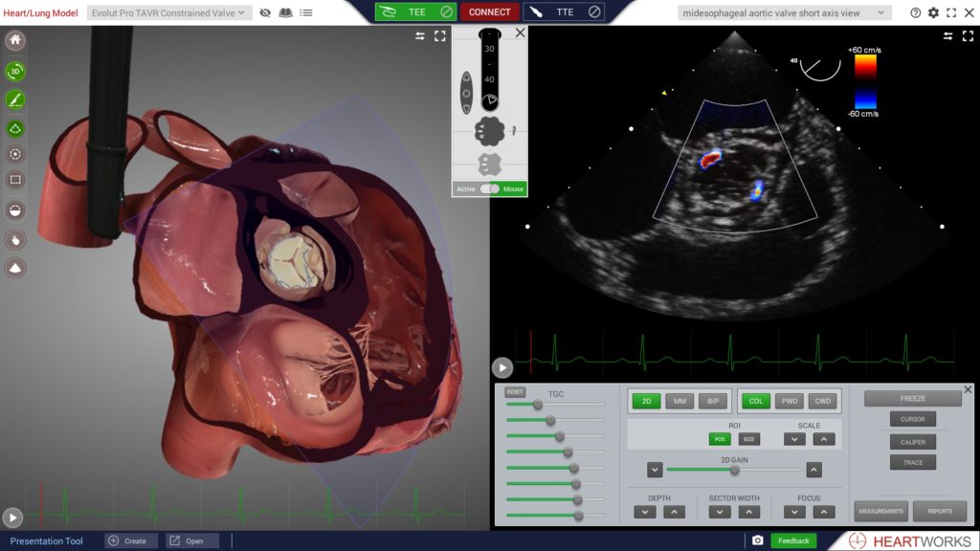The image size is (980, 551).
Task: Select the pointing hand tool icon
Action: (15, 239)
